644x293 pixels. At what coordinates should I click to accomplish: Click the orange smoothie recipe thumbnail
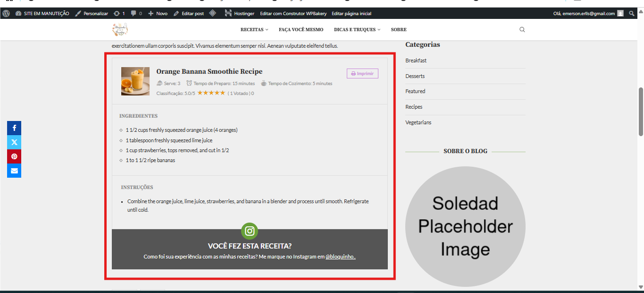[x=135, y=81]
